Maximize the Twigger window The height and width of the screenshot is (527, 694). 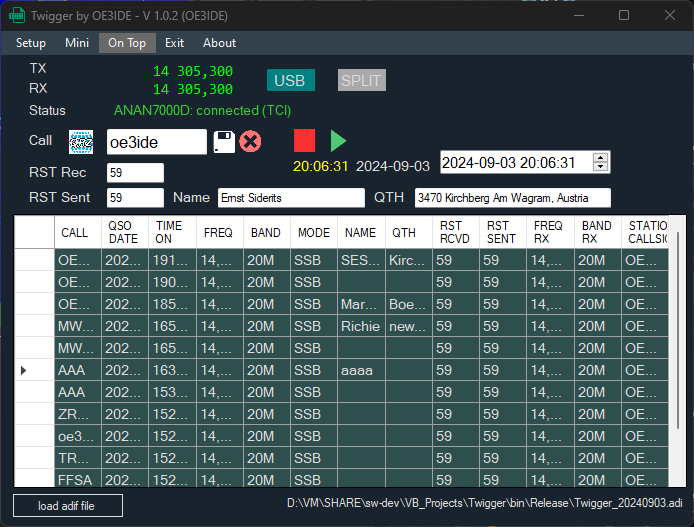pyautogui.click(x=624, y=15)
